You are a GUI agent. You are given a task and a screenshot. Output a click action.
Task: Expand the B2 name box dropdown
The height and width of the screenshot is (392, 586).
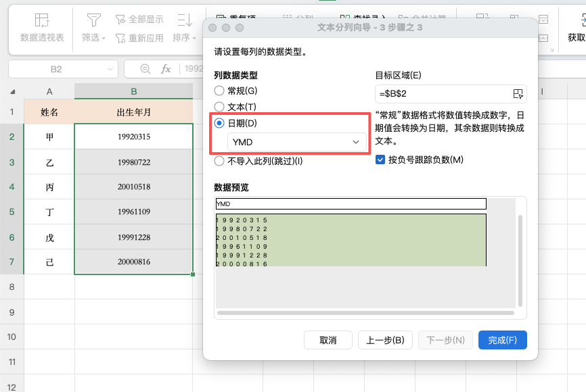click(x=110, y=69)
